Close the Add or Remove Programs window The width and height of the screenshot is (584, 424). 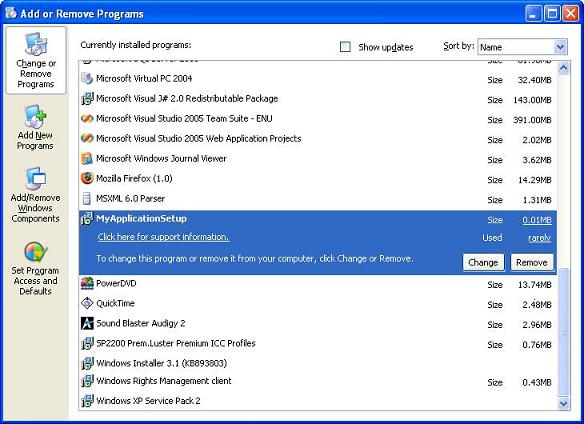click(x=571, y=14)
